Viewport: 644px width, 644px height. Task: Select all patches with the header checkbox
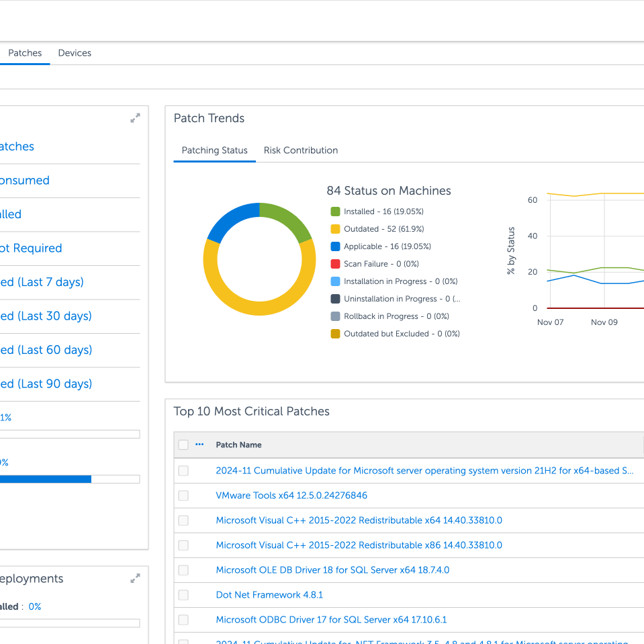[x=183, y=445]
